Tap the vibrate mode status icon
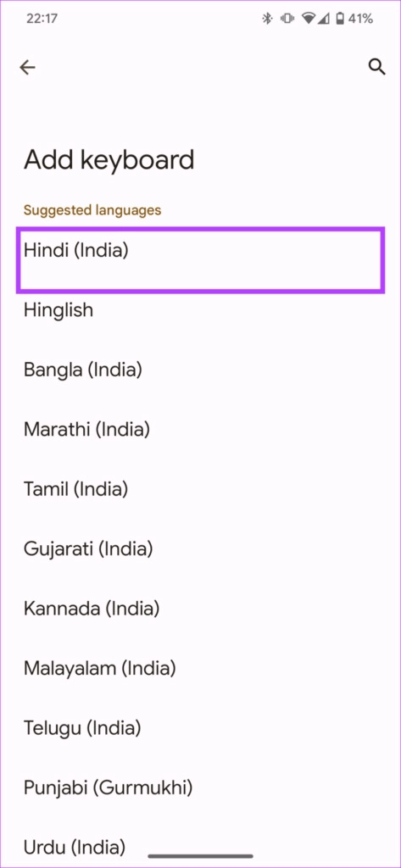The image size is (401, 868). [x=287, y=19]
